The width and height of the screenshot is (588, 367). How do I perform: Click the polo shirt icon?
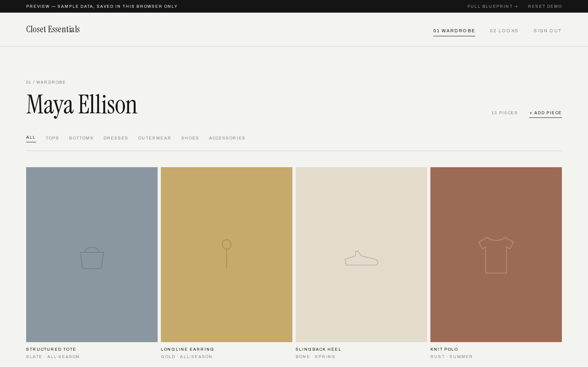click(x=496, y=255)
